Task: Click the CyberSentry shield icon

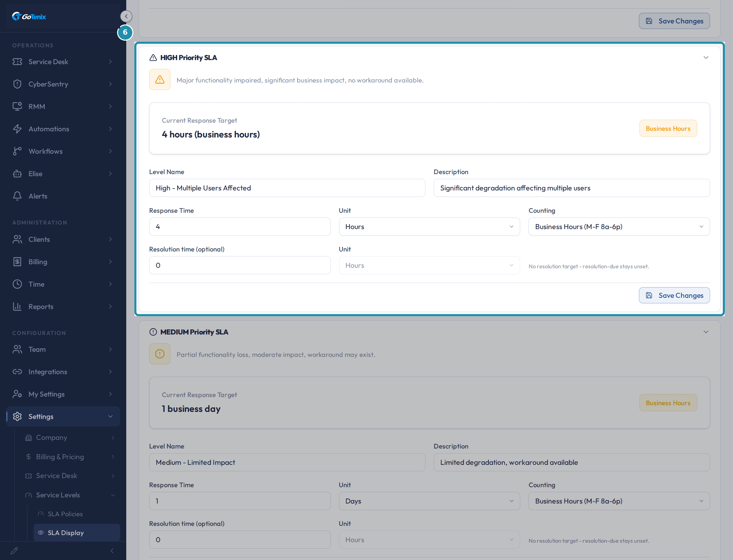Action: click(x=17, y=84)
